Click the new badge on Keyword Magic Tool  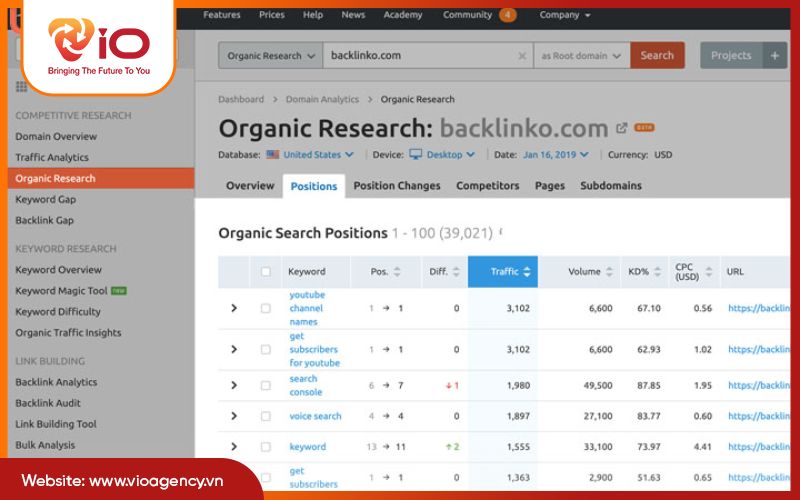pos(119,291)
